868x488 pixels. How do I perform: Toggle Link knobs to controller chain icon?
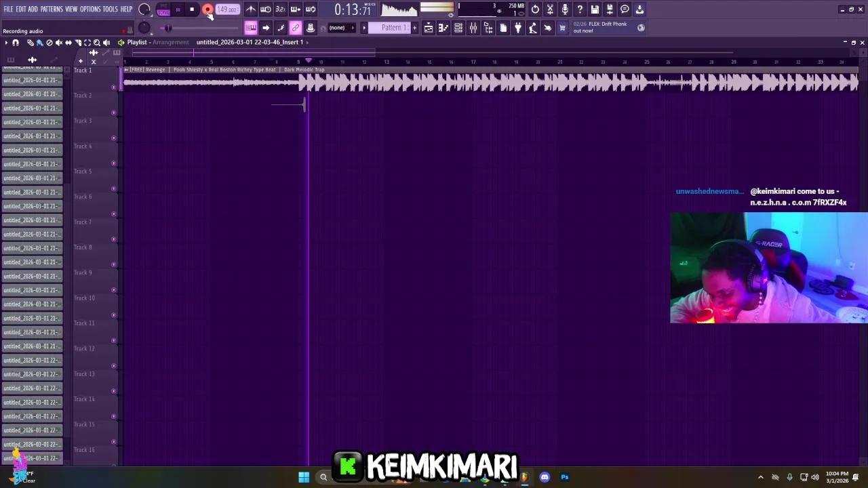coord(296,28)
